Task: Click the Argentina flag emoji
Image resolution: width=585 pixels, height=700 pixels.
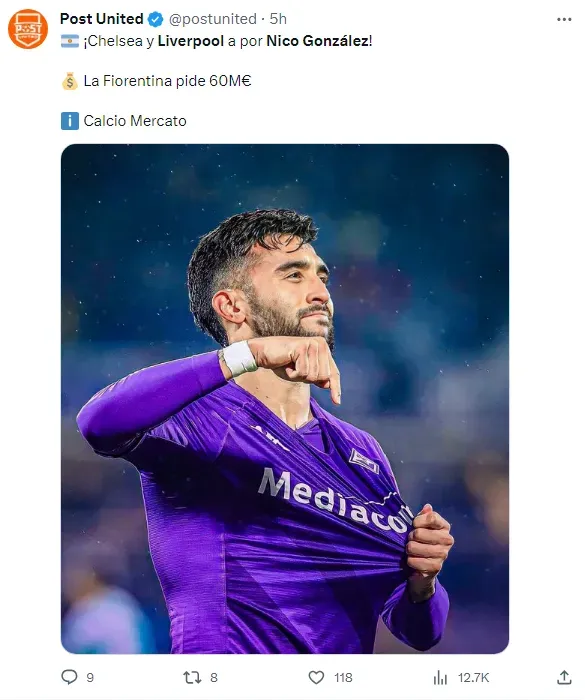Action: pos(70,41)
